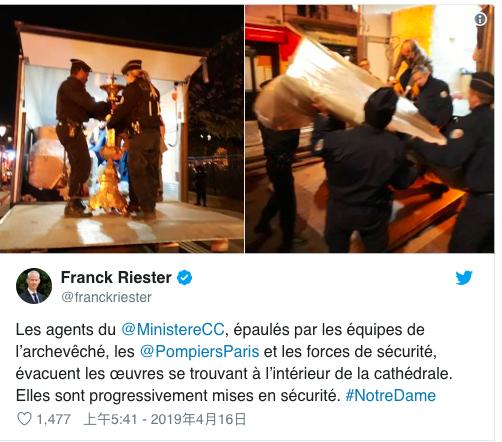Like the tweet with heart icon
Viewport: 502px width, 442px height.
click(24, 419)
